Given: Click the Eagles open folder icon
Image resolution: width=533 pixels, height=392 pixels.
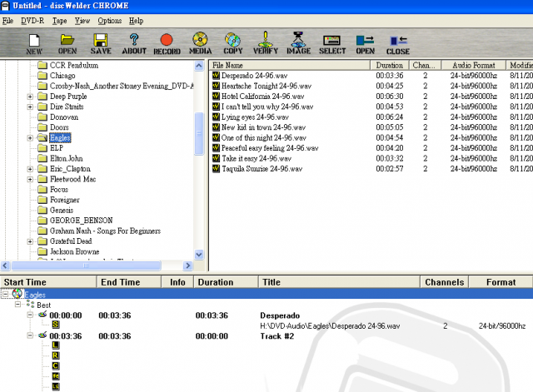Looking at the screenshot, I should [42, 137].
